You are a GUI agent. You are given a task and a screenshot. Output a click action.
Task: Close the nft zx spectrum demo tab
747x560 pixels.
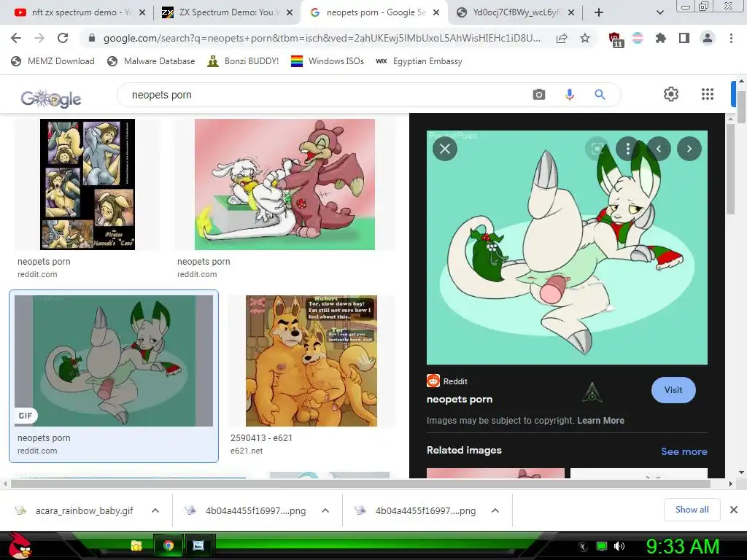point(142,13)
